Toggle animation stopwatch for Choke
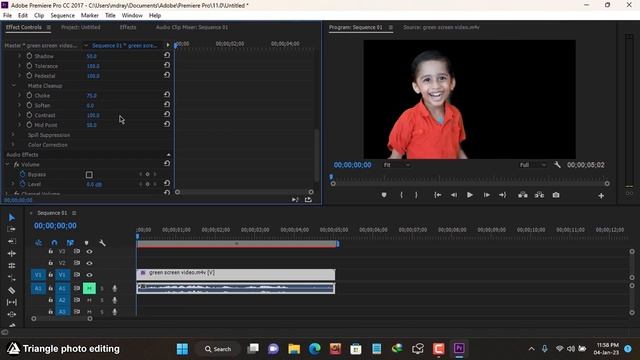Viewport: 640px width, 360px height. pyautogui.click(x=29, y=95)
